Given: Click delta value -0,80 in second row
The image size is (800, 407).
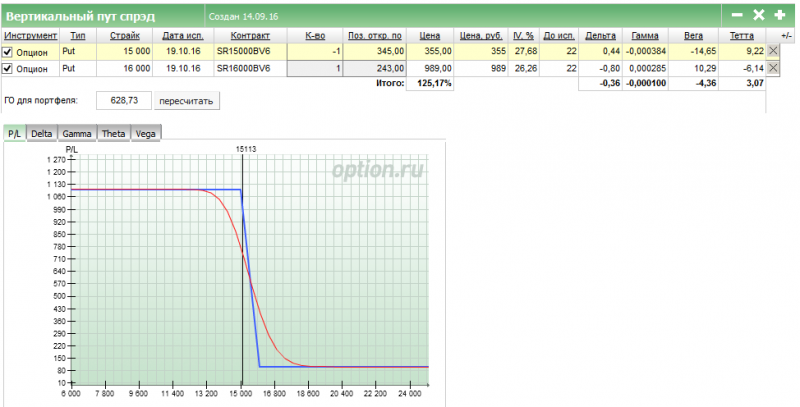Looking at the screenshot, I should pos(610,68).
